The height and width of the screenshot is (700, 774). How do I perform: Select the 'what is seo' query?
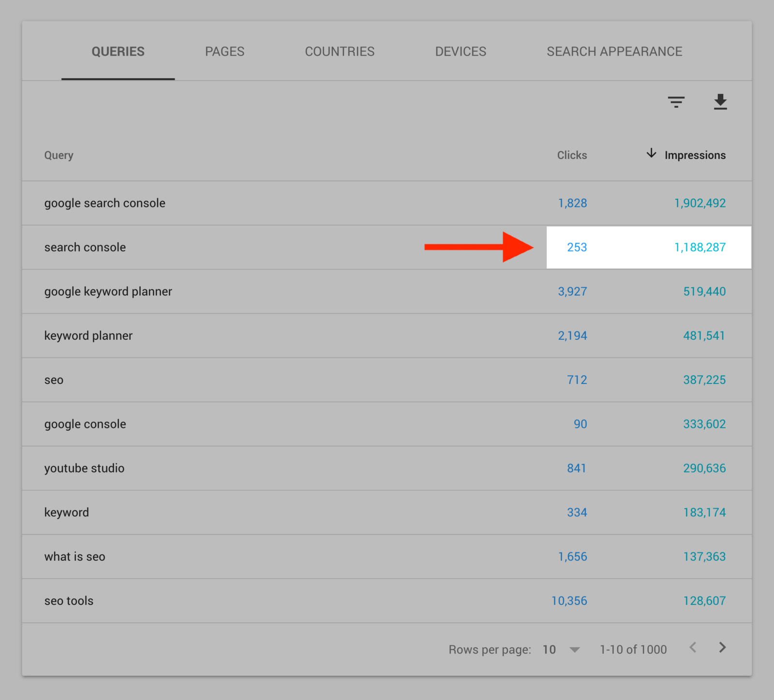click(74, 556)
